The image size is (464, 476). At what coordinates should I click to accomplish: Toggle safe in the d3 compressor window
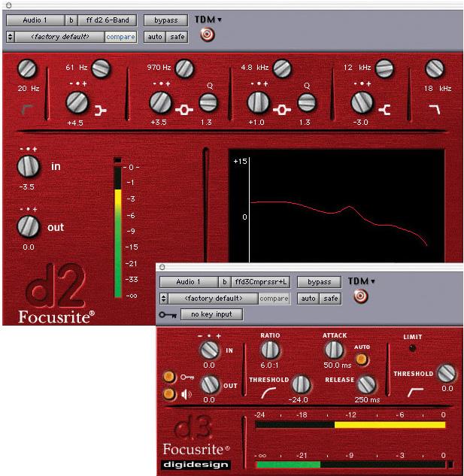(331, 299)
